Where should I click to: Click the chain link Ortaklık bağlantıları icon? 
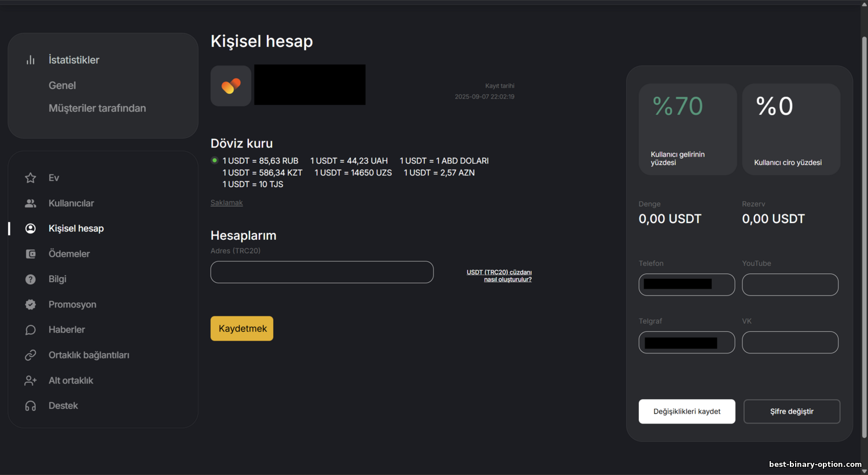coord(31,355)
